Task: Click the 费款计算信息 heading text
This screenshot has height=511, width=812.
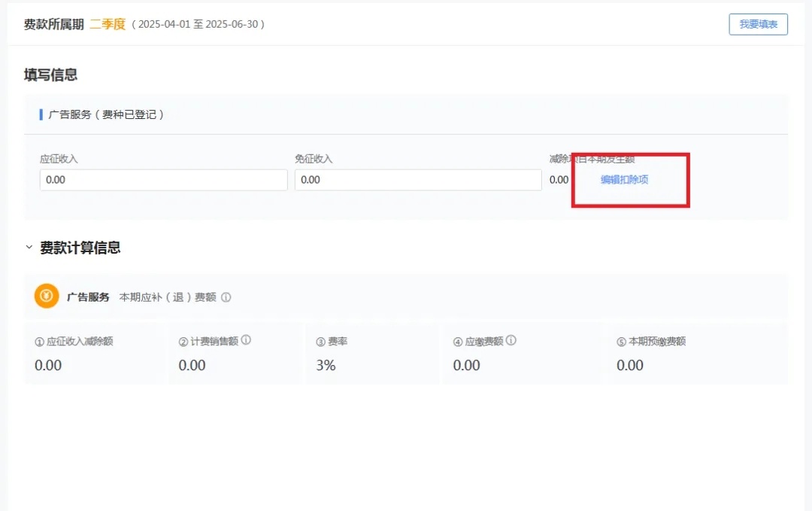Action: (80, 248)
